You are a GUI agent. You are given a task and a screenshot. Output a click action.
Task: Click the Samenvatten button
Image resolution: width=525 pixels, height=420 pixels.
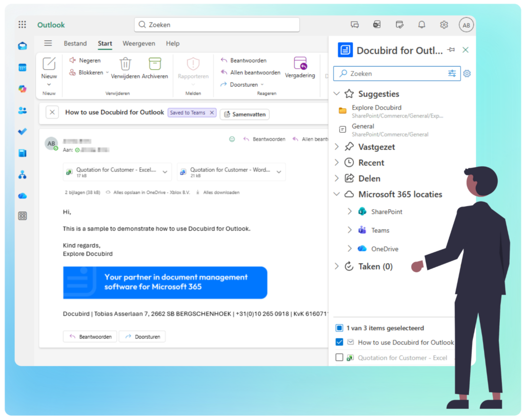[x=245, y=114]
